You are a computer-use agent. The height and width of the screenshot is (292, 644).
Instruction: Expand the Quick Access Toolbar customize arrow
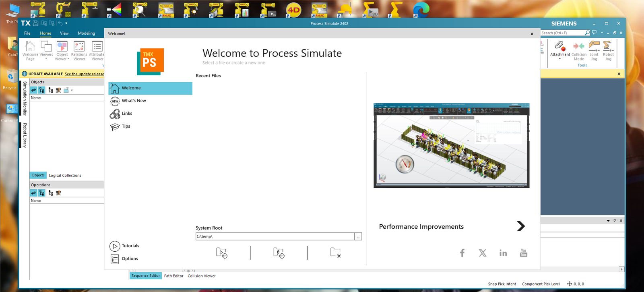tap(66, 23)
